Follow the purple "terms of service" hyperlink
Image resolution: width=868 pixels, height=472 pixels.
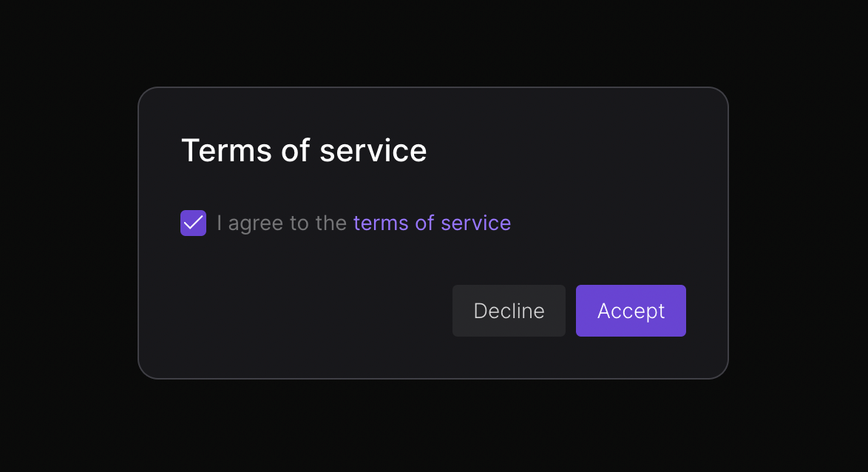coord(432,223)
